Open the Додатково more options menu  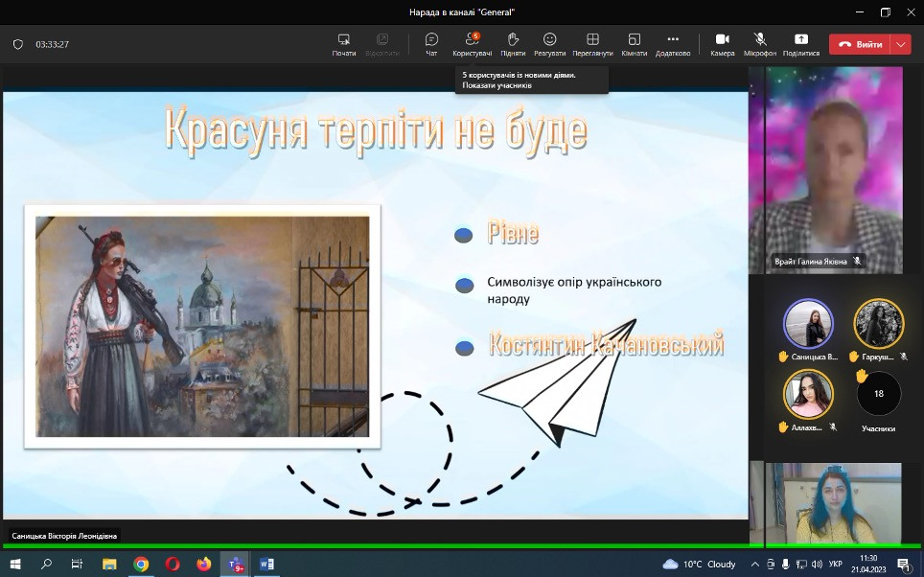[x=672, y=44]
